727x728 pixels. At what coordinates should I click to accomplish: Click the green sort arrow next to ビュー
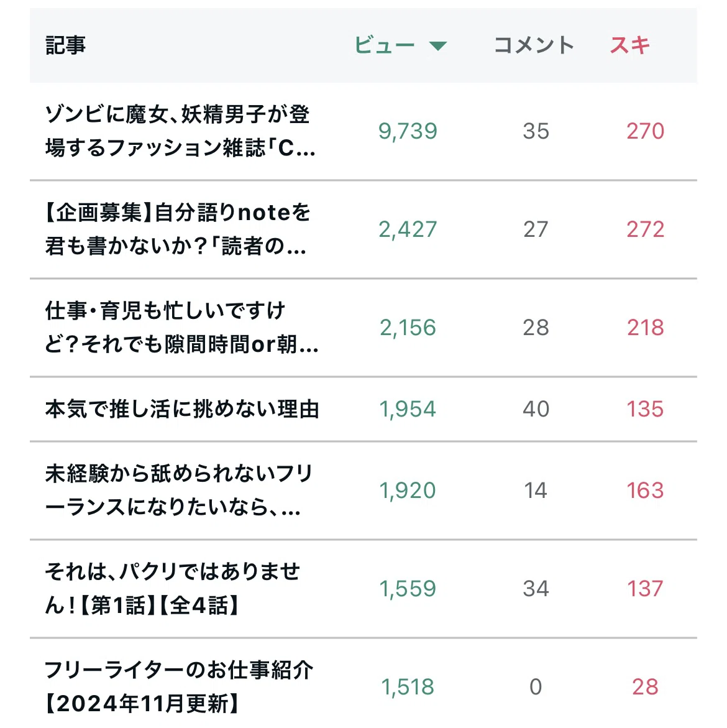pyautogui.click(x=437, y=45)
